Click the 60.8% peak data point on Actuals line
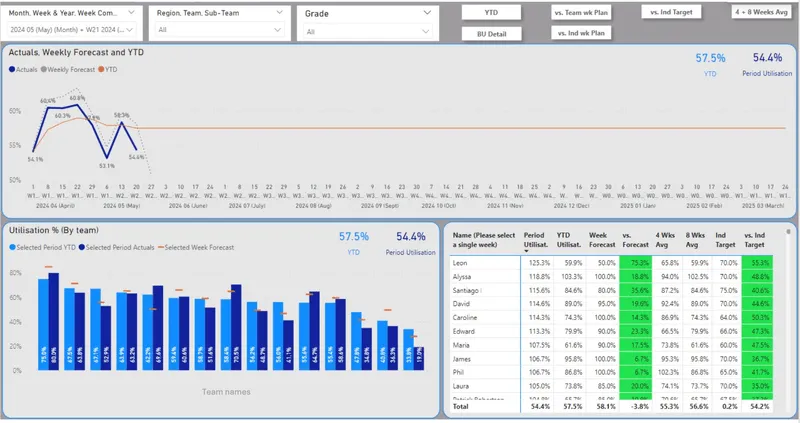The width and height of the screenshot is (800, 423). (x=77, y=105)
